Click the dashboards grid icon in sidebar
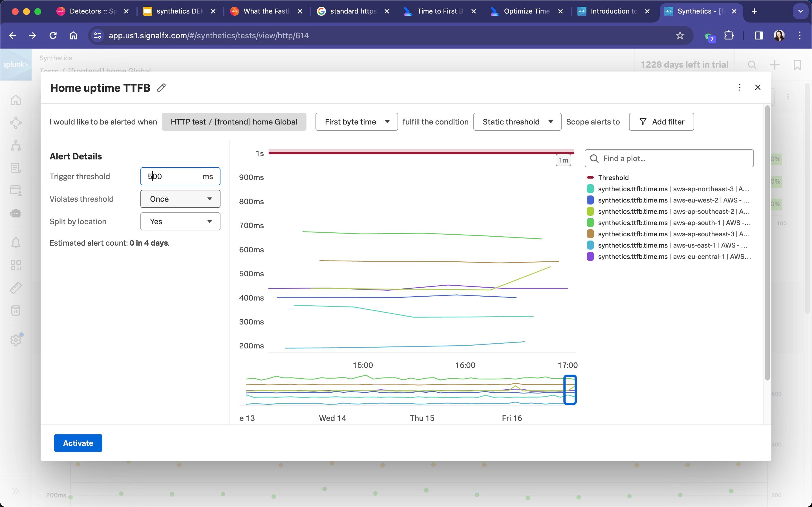The height and width of the screenshot is (507, 812). pos(16,265)
